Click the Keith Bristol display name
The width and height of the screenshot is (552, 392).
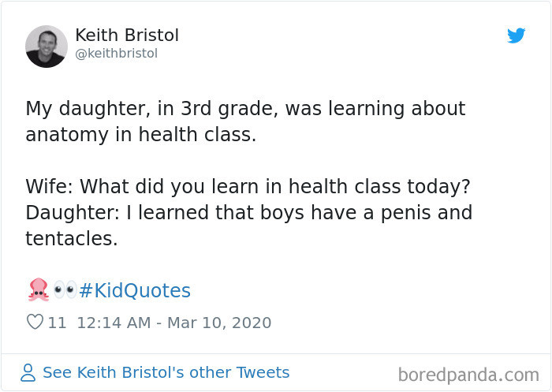coord(127,35)
